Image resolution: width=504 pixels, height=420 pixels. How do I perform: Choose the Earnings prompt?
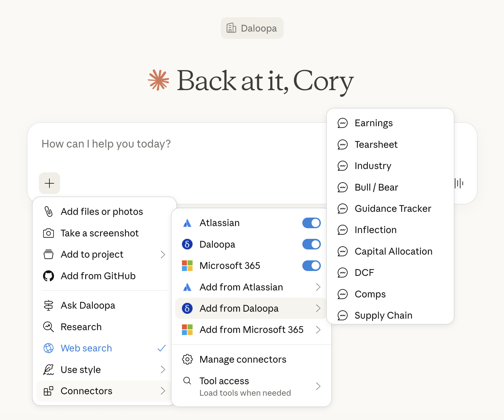[x=390, y=123]
